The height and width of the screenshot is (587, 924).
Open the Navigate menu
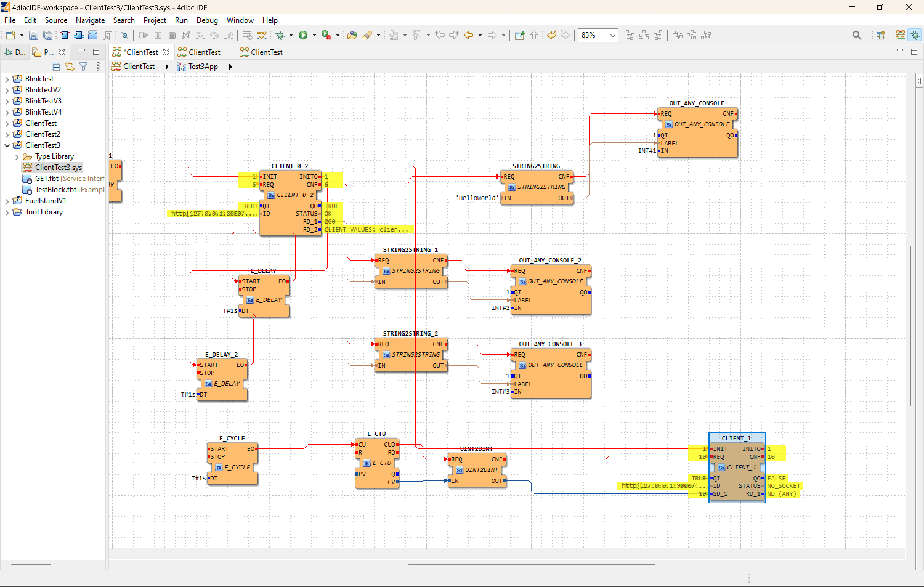(90, 20)
